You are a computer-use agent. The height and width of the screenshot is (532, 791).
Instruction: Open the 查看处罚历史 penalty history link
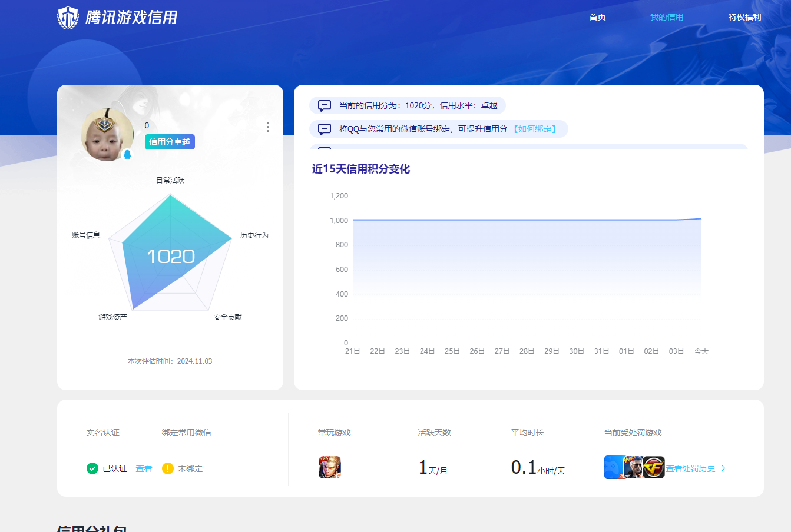[696, 468]
